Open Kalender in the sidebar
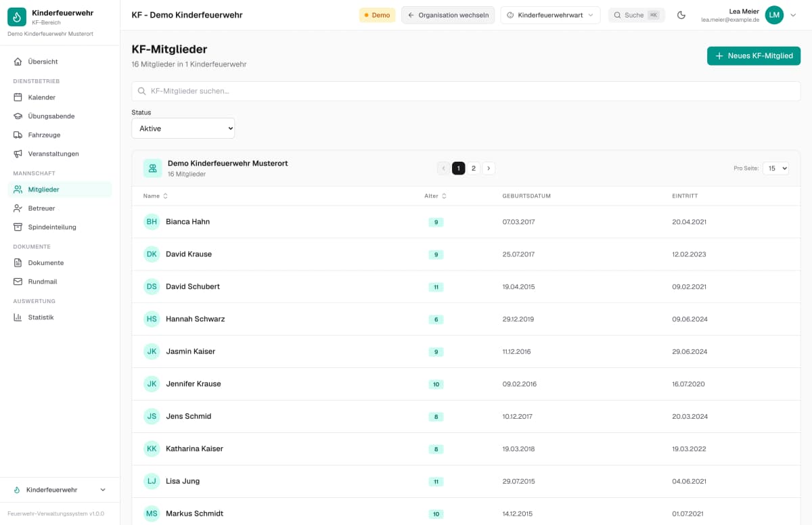Screen dimensions: 812x525 (60, 97)
